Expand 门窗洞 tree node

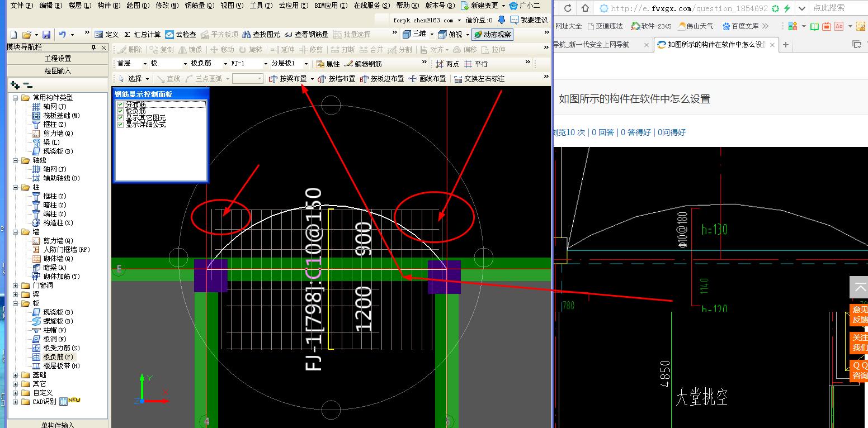16,286
